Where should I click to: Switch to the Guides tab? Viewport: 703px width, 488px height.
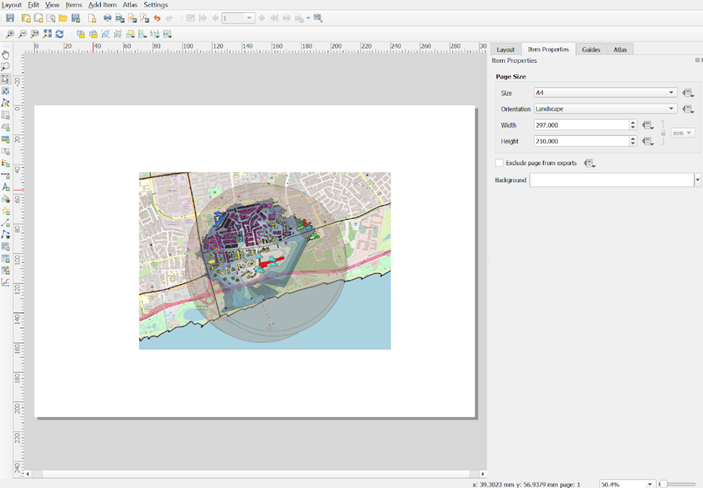coord(591,49)
